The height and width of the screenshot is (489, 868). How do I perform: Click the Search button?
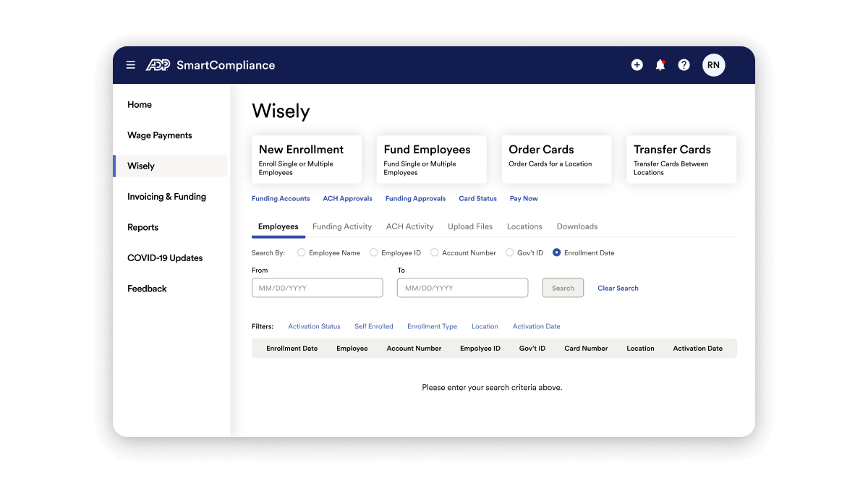[x=563, y=287]
